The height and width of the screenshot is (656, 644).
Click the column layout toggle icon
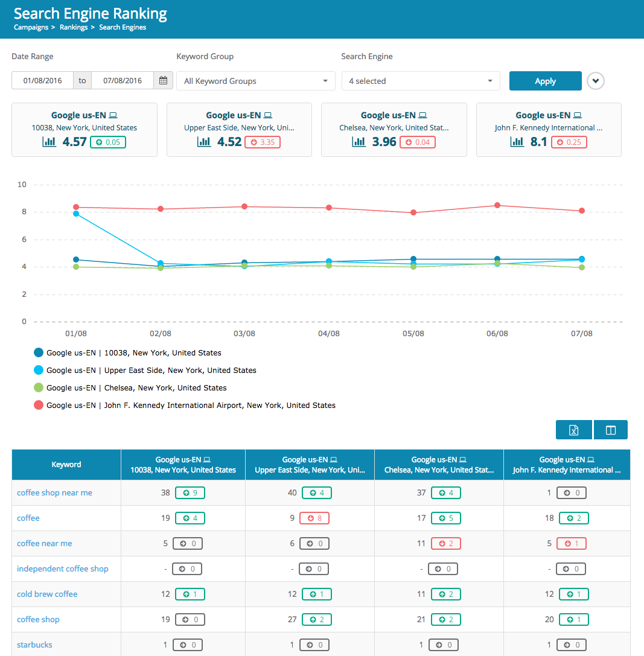tap(611, 430)
